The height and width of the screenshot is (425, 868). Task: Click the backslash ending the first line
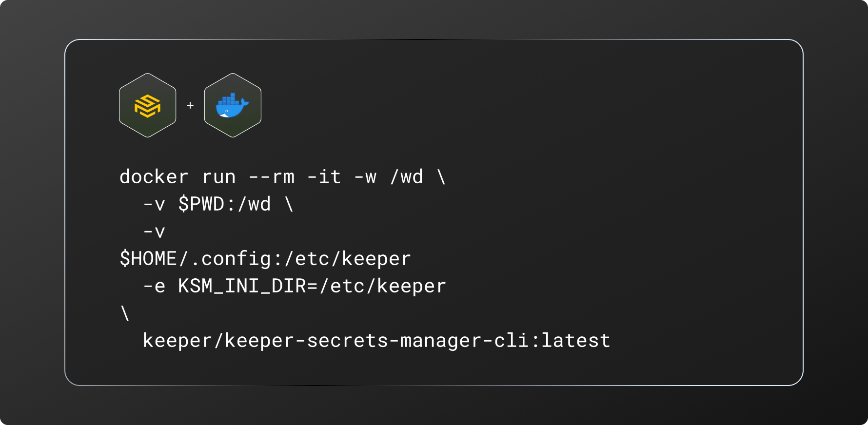click(442, 177)
